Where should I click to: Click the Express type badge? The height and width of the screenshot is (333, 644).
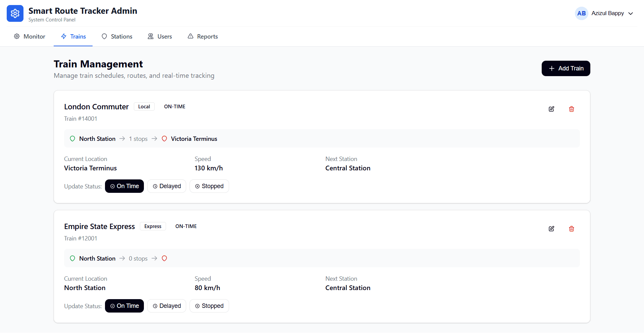coord(153,226)
